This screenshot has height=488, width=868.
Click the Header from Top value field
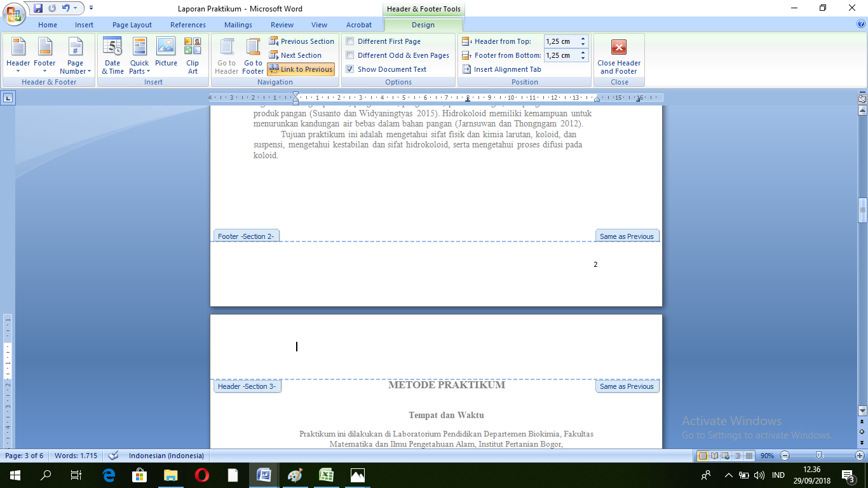click(x=560, y=41)
